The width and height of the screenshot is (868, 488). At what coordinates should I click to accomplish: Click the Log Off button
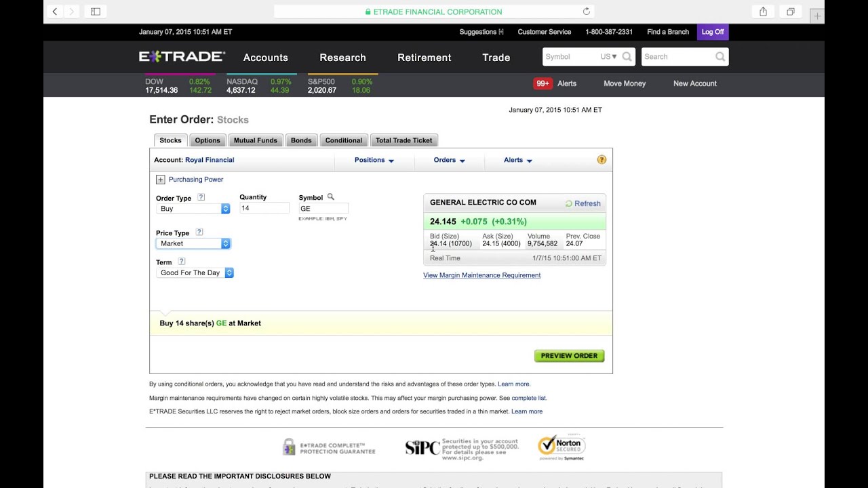coord(713,32)
